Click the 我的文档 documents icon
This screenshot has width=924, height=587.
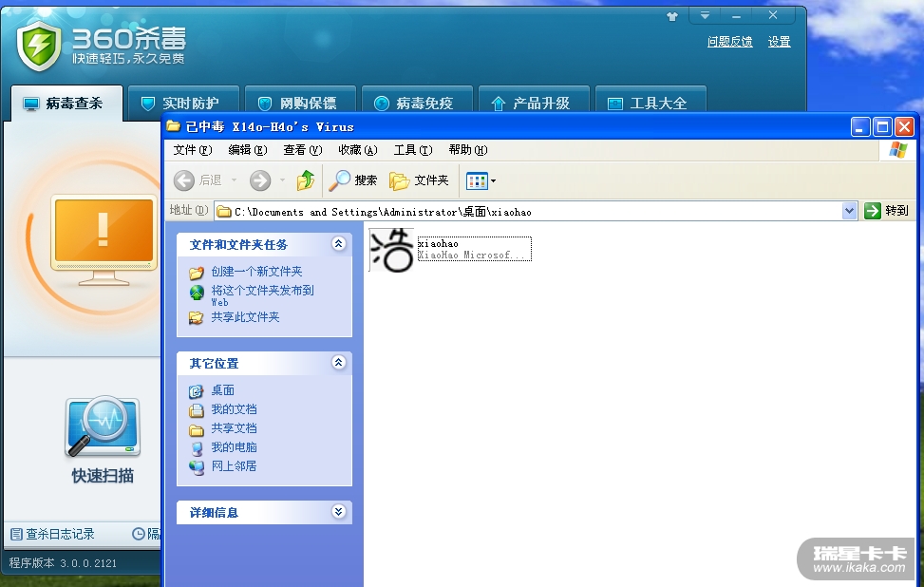pos(197,410)
